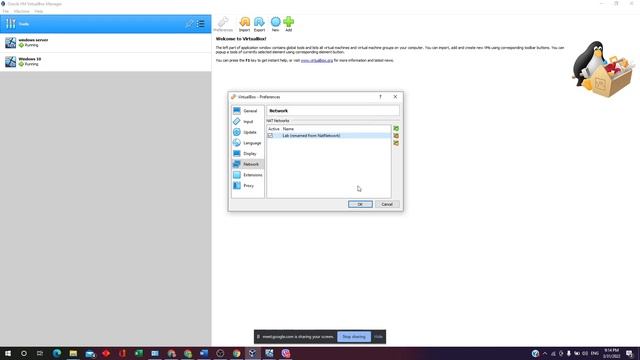Open the File menu
The width and height of the screenshot is (640, 360).
(6, 11)
